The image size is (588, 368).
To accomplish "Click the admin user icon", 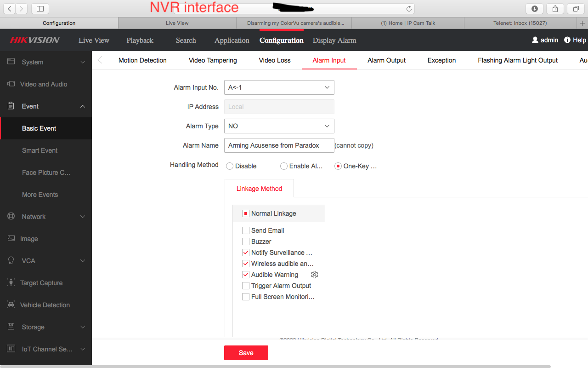I will tap(535, 40).
